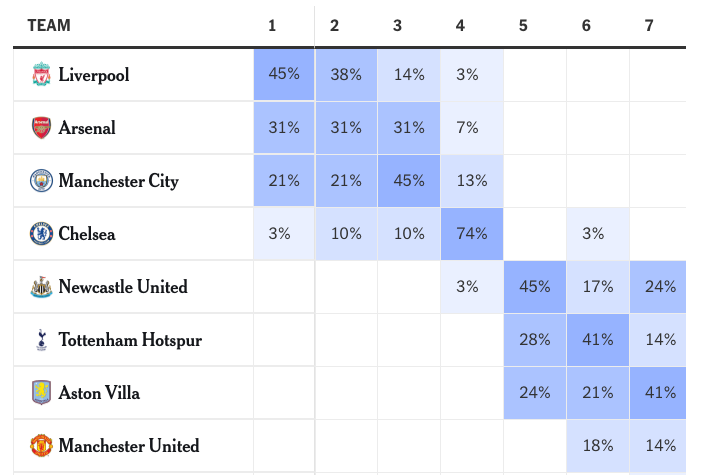Click the TEAM column header
This screenshot has width=704, height=475.
pos(49,25)
